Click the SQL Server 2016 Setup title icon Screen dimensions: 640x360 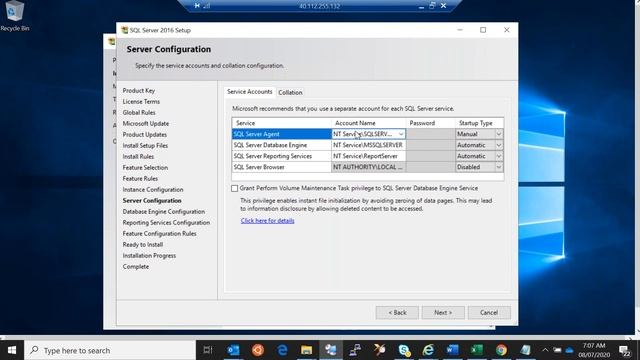click(124, 30)
